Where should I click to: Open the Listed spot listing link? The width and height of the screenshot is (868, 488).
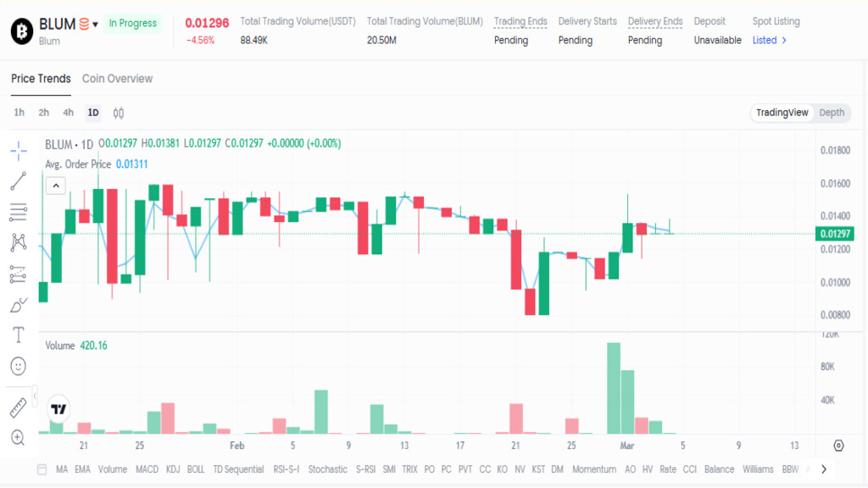770,41
